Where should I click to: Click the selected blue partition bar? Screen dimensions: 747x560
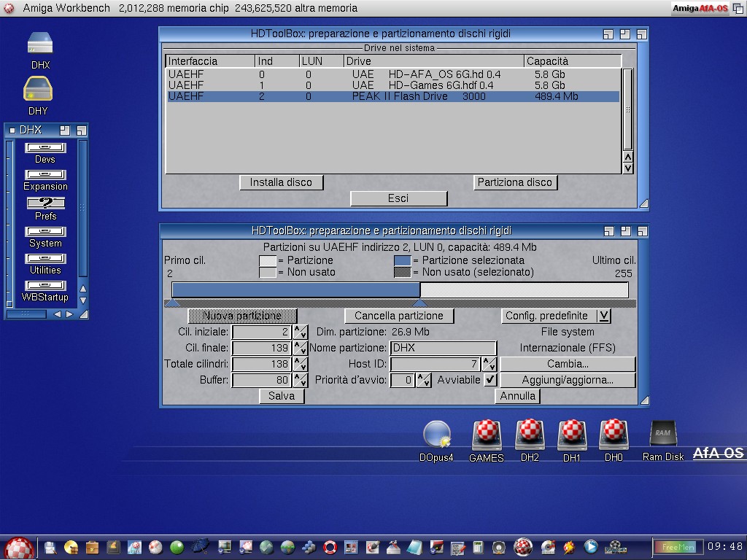tap(295, 290)
